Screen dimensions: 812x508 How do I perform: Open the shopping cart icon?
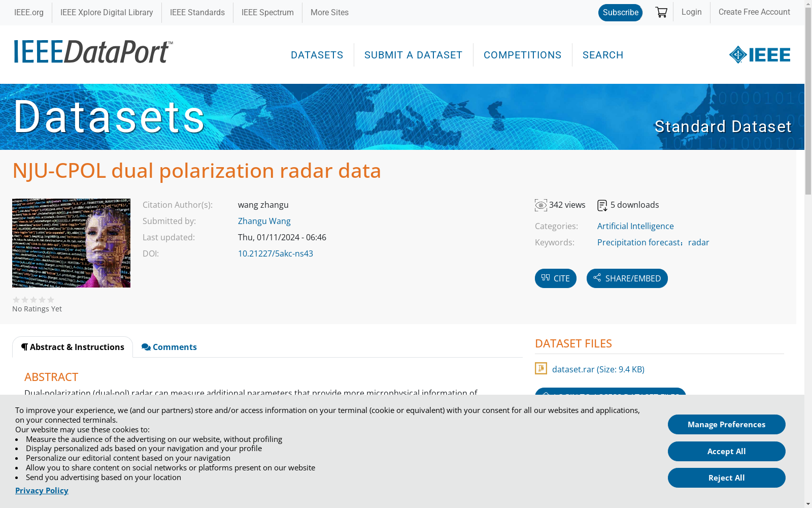coord(661,12)
